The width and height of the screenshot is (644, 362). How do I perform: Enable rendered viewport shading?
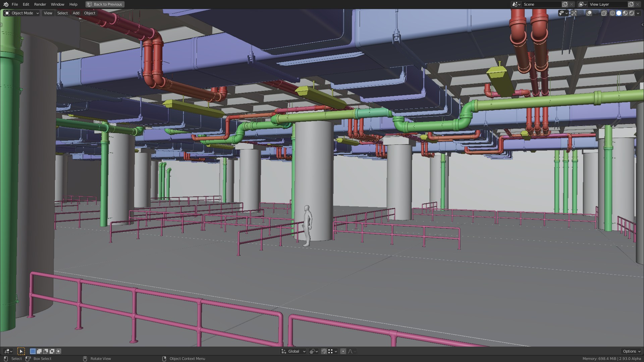click(632, 13)
